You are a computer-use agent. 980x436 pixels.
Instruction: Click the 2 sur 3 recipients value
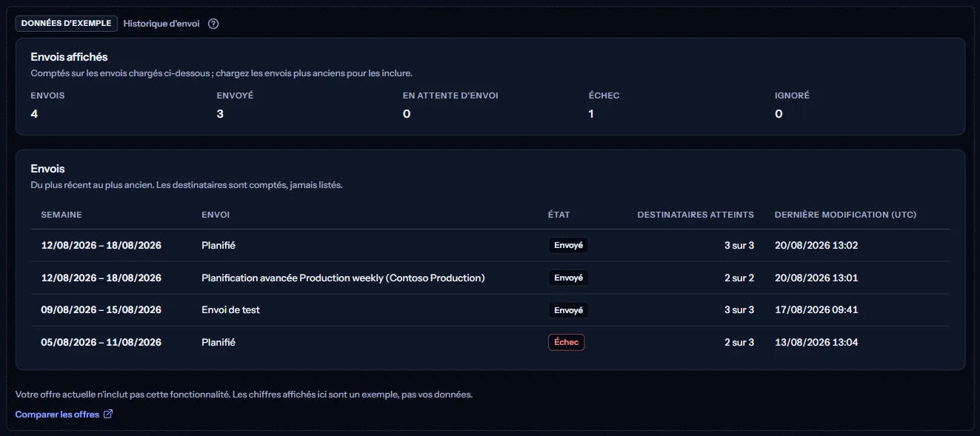pyautogui.click(x=739, y=342)
